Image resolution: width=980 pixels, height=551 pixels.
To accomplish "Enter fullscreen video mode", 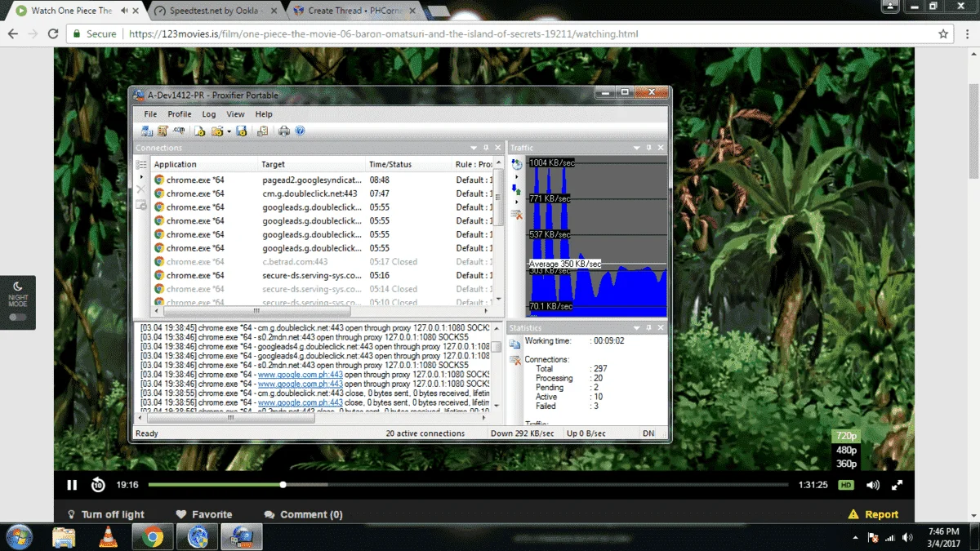I will tap(897, 485).
